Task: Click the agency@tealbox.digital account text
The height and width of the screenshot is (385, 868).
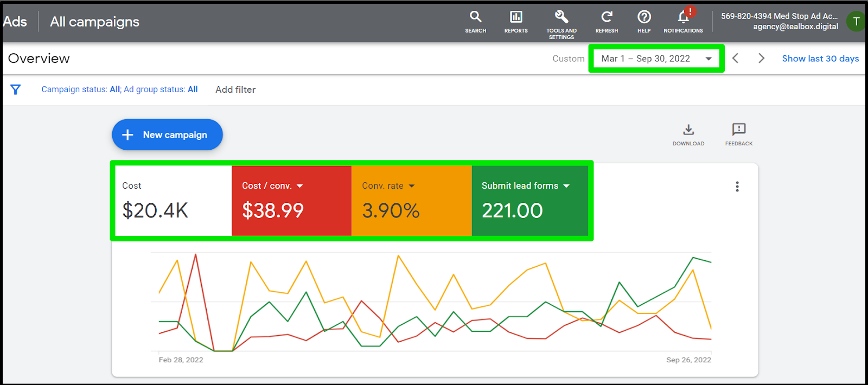Action: coord(795,27)
